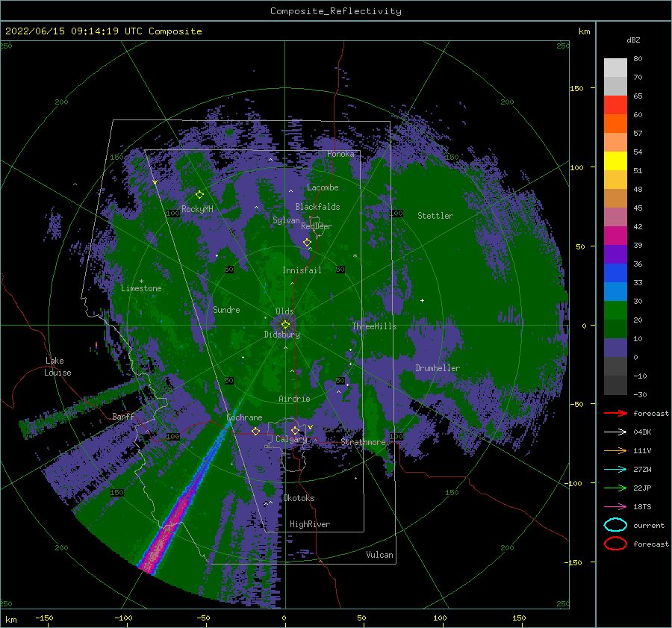Viewport: 672px width, 628px height.
Task: Pick the magenta 39–42 dBZ swatch
Action: 615,236
